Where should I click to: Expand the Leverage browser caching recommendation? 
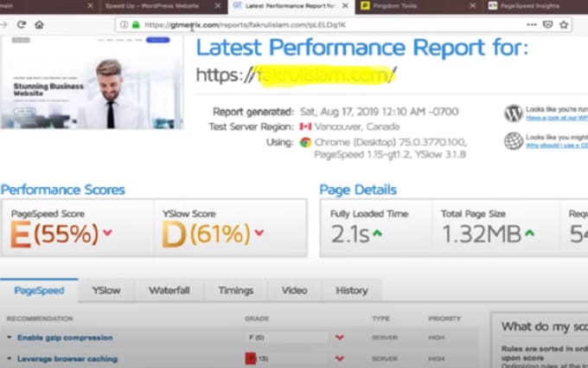coord(10,358)
